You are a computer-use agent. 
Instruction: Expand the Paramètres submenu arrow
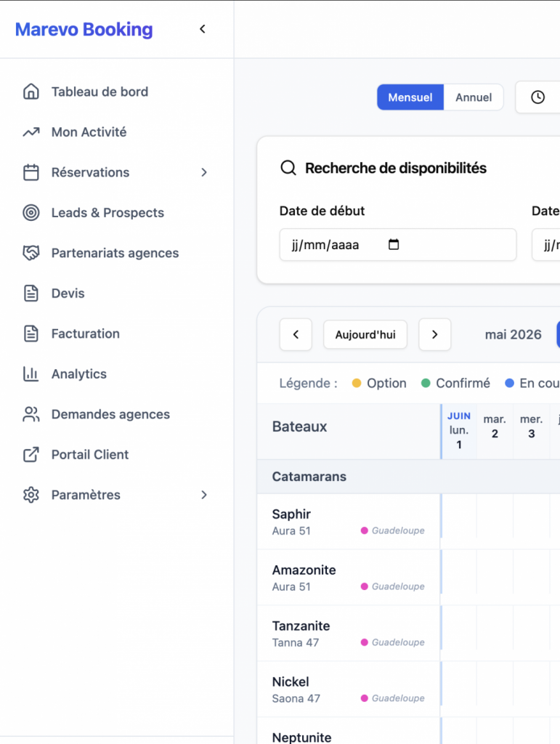(x=204, y=495)
